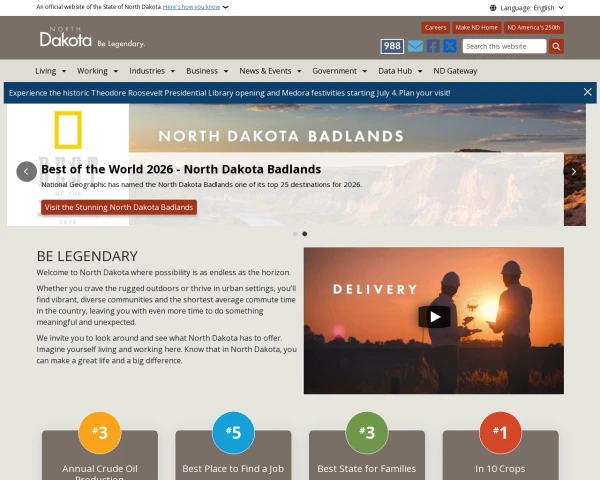This screenshot has height=480, width=600.
Task: Open the 988 crisis line icon
Action: [x=392, y=46]
